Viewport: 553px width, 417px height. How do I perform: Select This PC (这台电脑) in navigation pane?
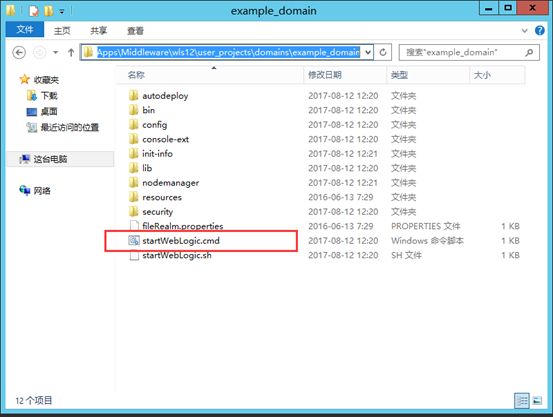pyautogui.click(x=60, y=159)
